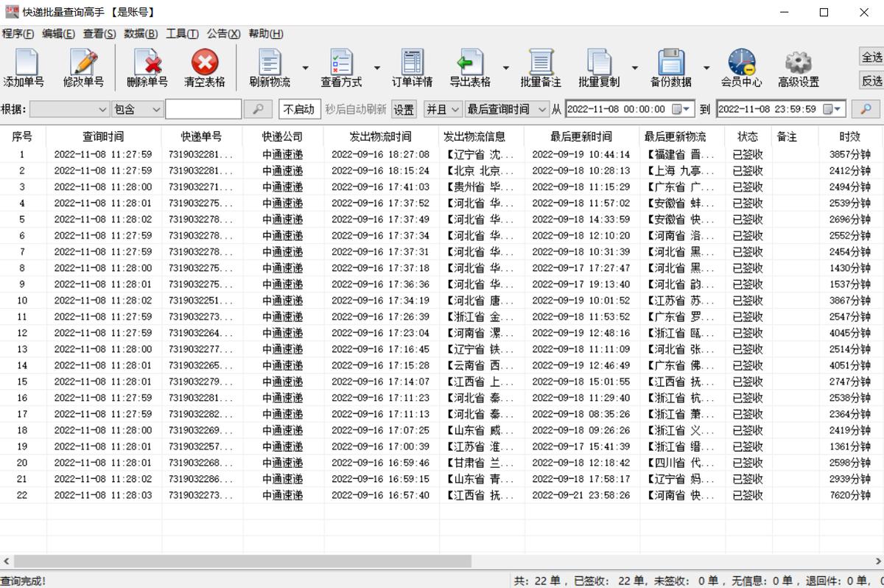This screenshot has height=588, width=884.
Task: Open 订单详情 (Order Details) panel
Action: (411, 66)
